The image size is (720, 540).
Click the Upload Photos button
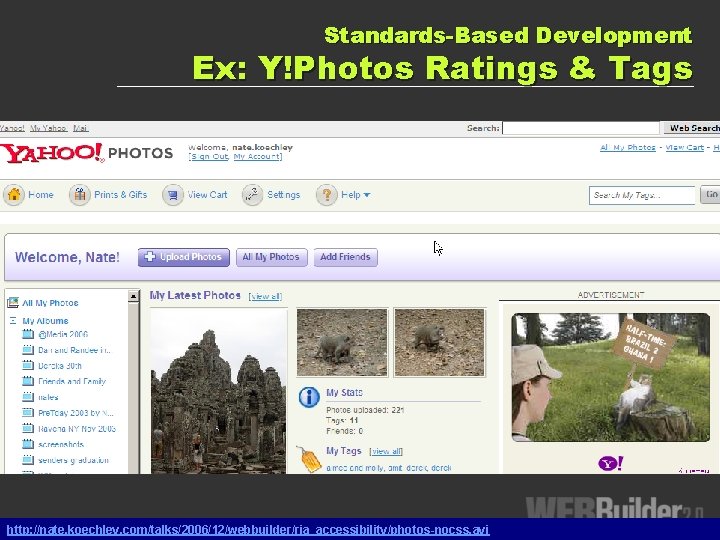point(184,257)
